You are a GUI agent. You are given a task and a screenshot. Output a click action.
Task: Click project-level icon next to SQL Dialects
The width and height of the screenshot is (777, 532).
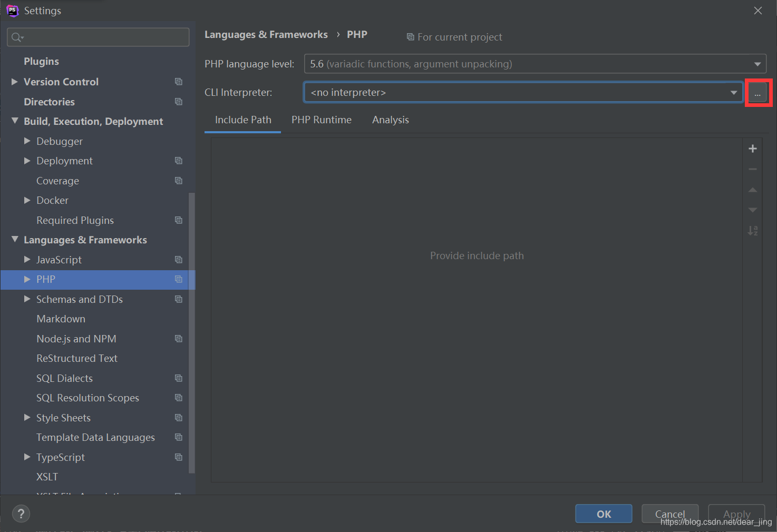[179, 378]
